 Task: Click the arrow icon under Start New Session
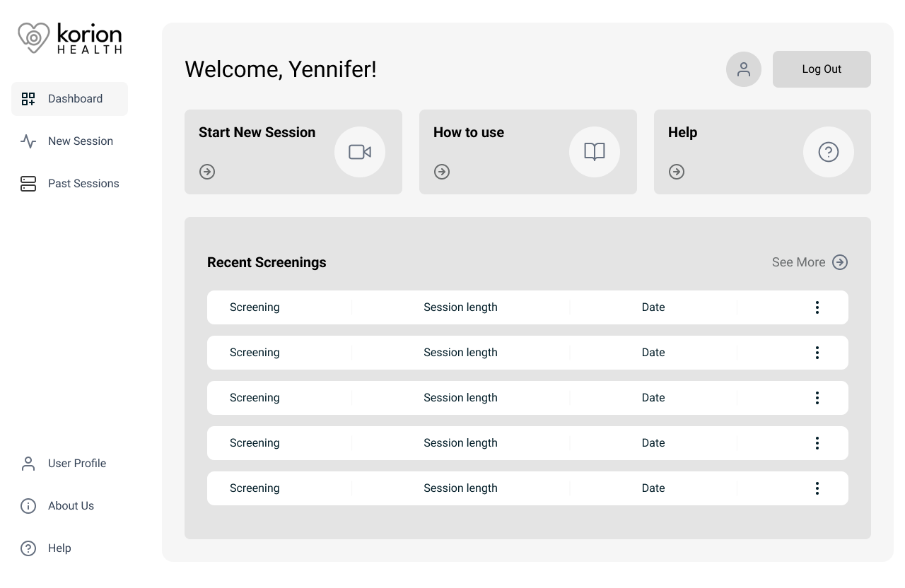click(x=207, y=172)
